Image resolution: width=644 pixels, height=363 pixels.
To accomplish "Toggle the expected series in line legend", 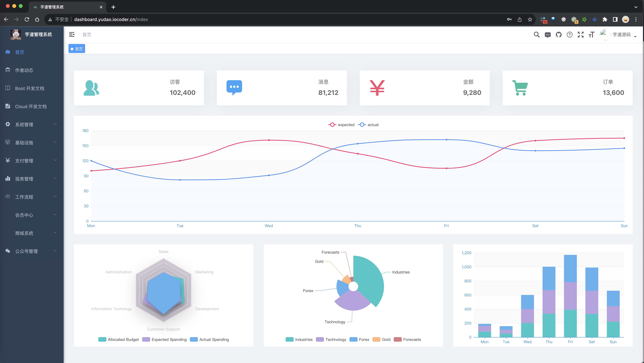I will (x=341, y=125).
